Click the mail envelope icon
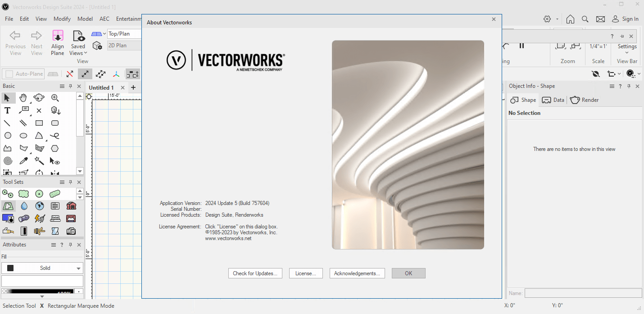Image resolution: width=644 pixels, height=314 pixels. (x=600, y=19)
